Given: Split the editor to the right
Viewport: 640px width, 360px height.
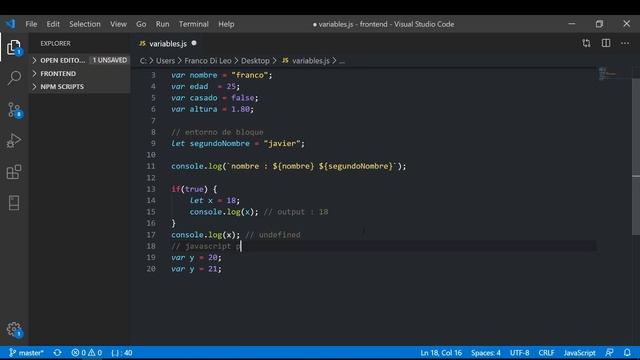Looking at the screenshot, I should (x=606, y=43).
